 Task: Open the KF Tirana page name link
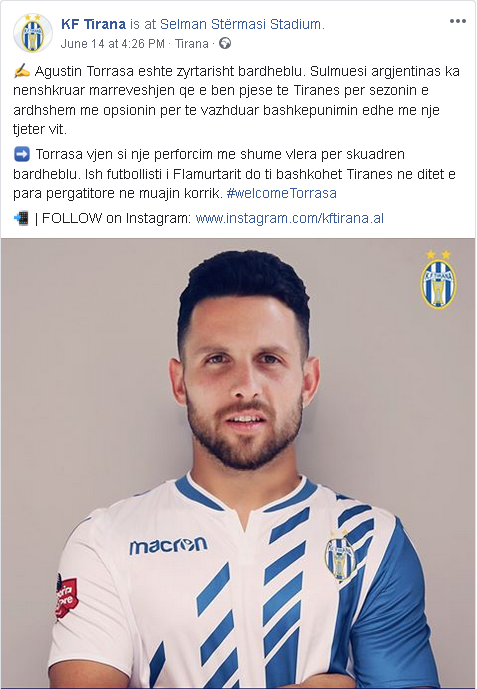(93, 24)
